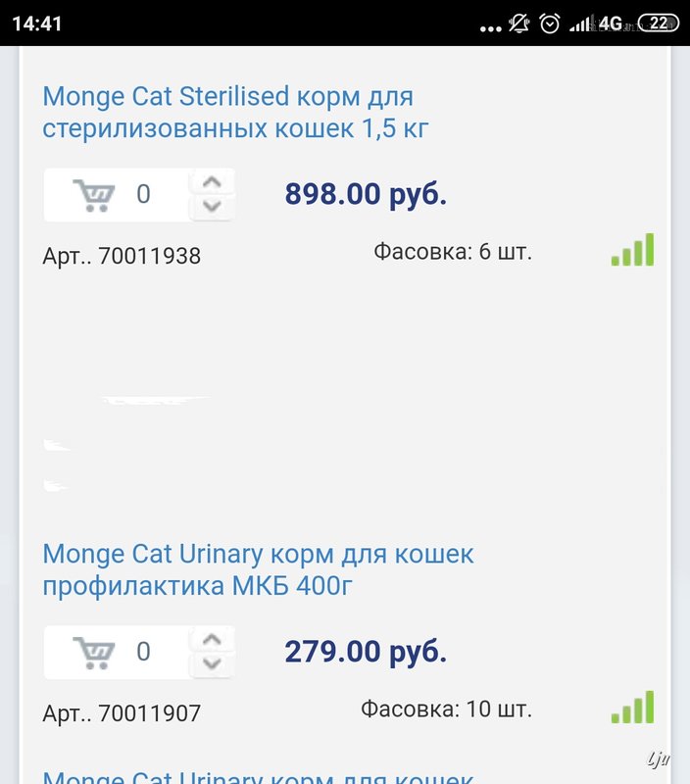Decrease quantity of Monge Cat Sterilised 1,5 кг
This screenshot has width=690, height=784.
point(212,206)
